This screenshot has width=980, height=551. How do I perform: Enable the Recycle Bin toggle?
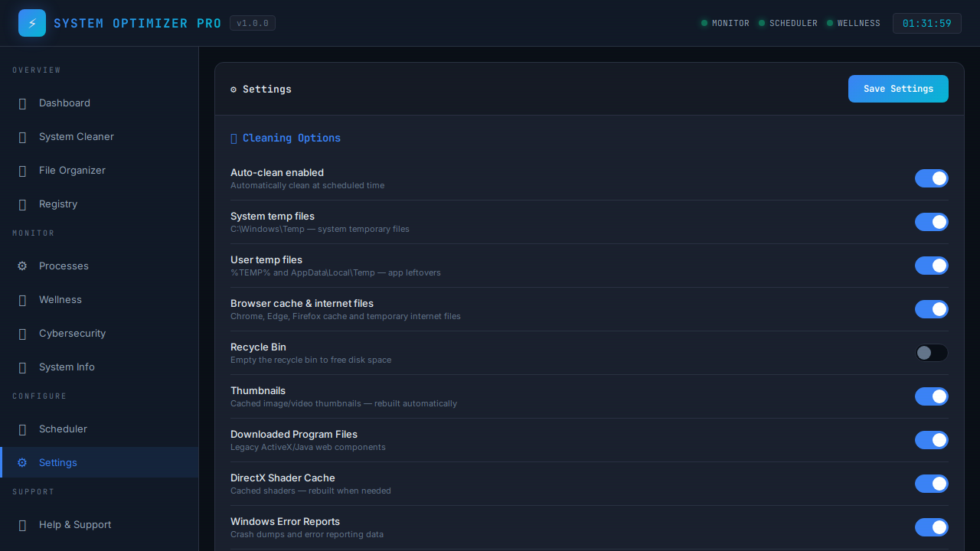point(931,353)
